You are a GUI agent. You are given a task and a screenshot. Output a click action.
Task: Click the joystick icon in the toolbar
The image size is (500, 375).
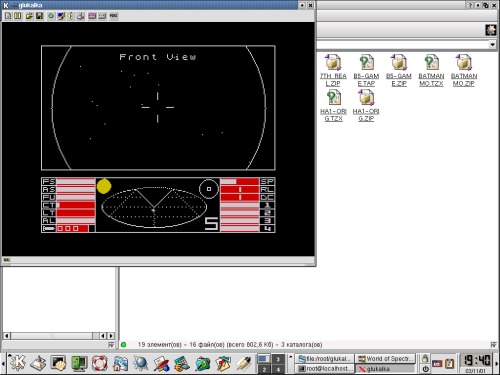pos(80,16)
